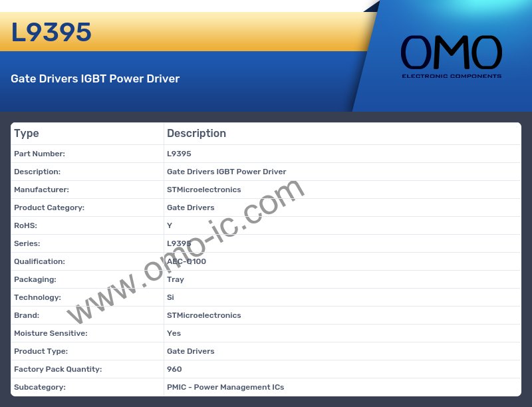
Task: Select the Qualification row label
Action: [x=39, y=261]
